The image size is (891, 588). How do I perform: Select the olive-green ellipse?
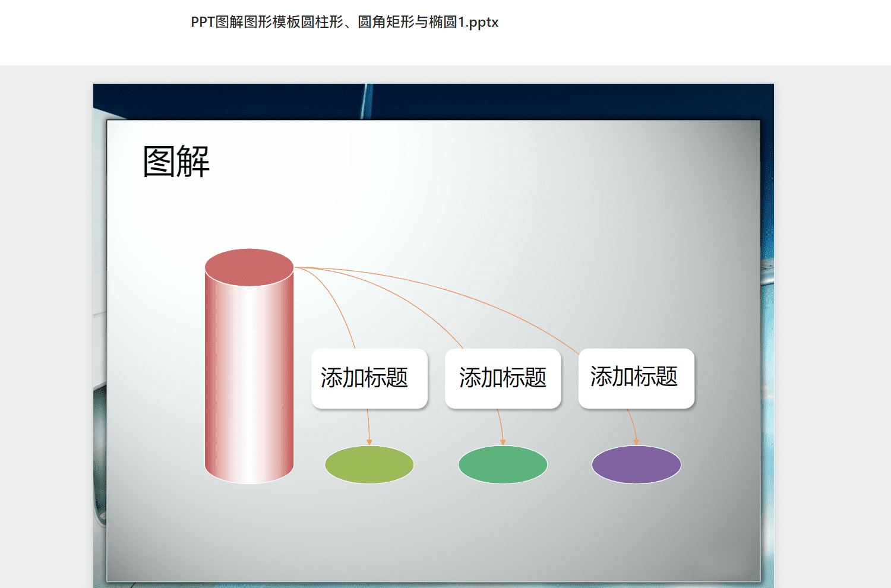369,464
